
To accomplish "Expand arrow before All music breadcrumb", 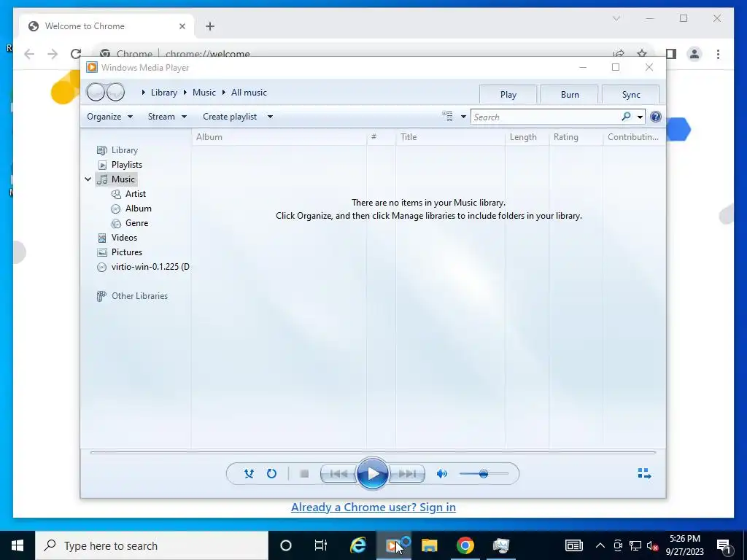I will coord(223,93).
